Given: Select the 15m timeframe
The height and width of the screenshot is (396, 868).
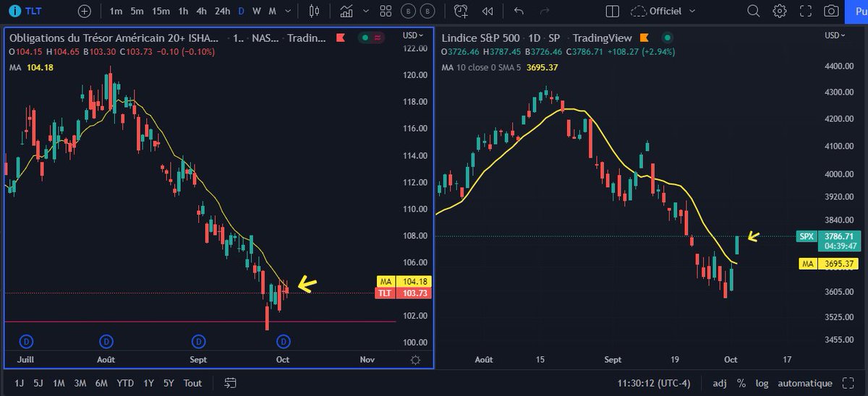Looking at the screenshot, I should point(161,11).
